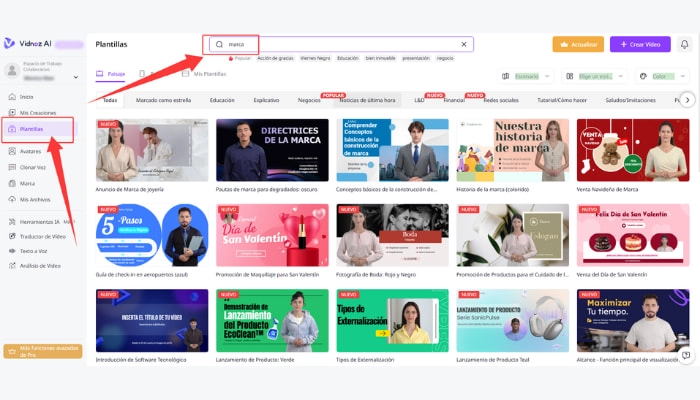This screenshot has width=700, height=400.
Task: Open the Texto a Voz tool
Action: (33, 251)
